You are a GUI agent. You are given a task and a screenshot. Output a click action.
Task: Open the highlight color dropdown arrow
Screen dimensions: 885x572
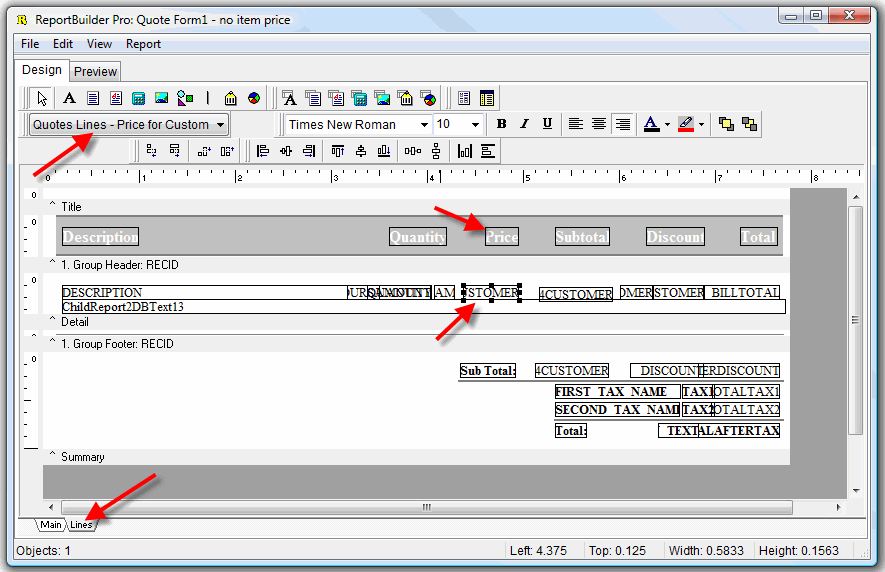(701, 125)
